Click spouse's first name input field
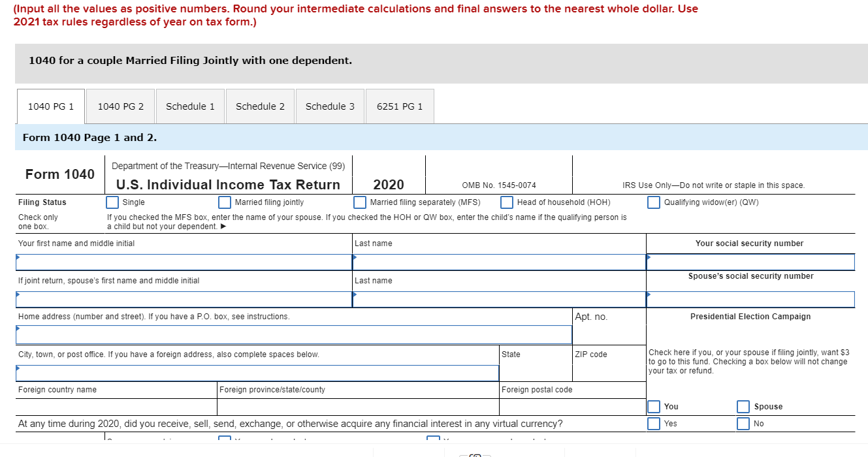Screen dimensions: 868x457 (x=184, y=299)
